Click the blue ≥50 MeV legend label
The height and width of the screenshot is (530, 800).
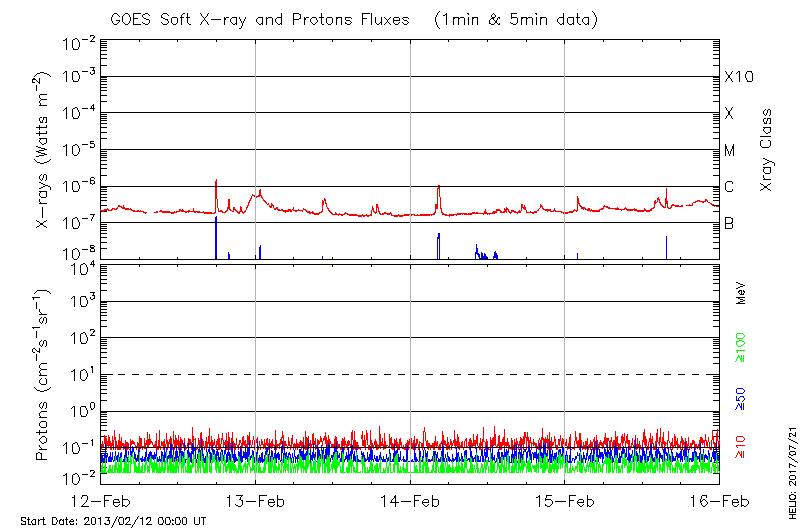[x=742, y=396]
